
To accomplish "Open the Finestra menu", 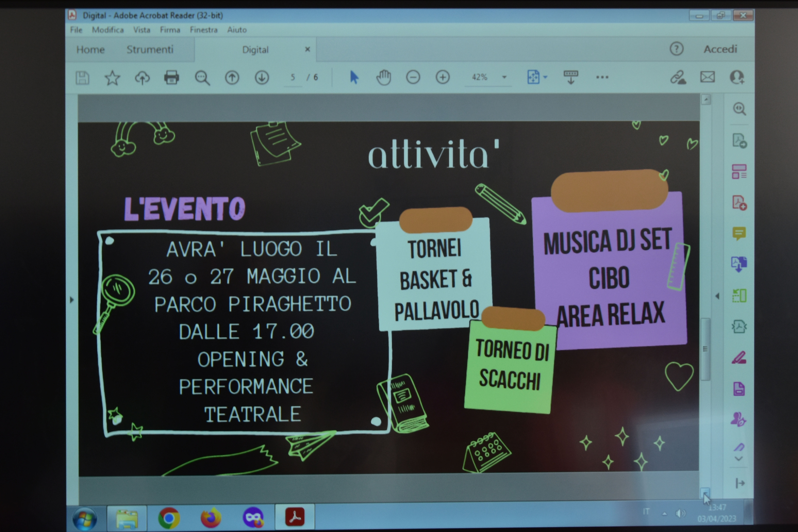I will 204,30.
